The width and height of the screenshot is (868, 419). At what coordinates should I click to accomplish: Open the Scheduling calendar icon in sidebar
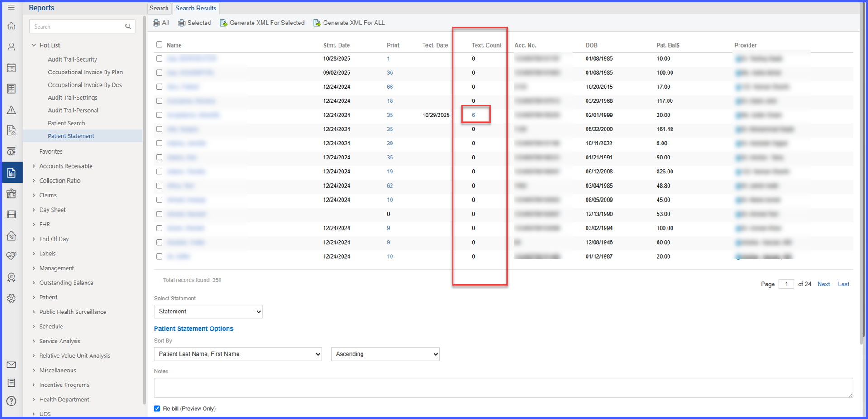point(11,67)
